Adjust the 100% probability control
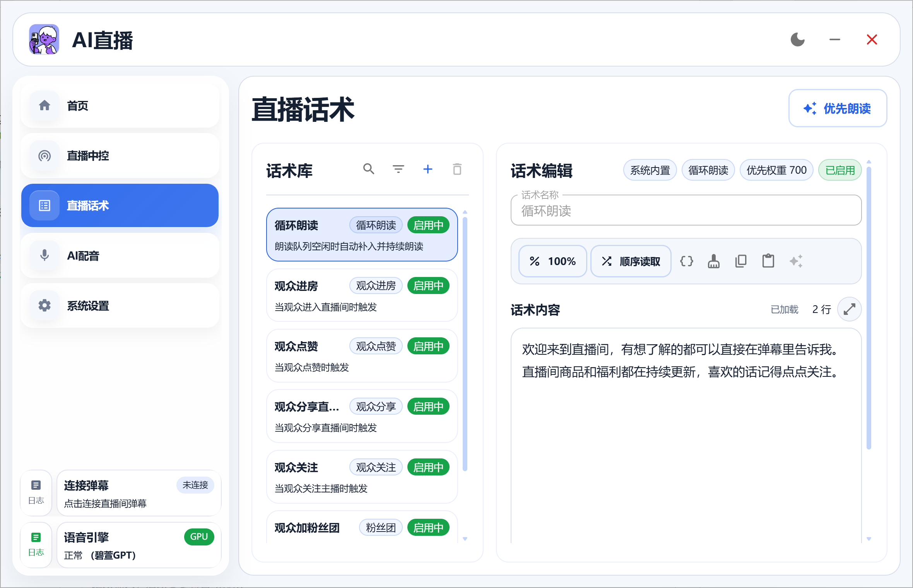This screenshot has height=588, width=913. point(552,261)
